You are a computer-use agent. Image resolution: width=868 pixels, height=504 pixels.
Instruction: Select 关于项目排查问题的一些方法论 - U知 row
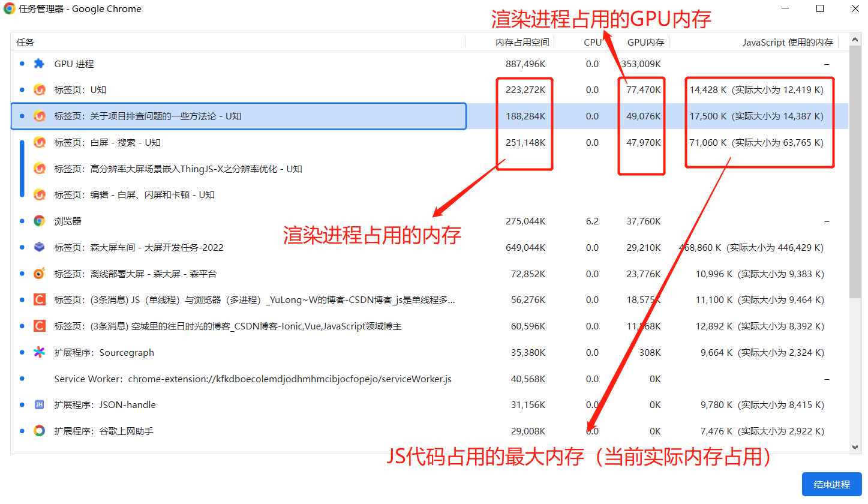430,116
